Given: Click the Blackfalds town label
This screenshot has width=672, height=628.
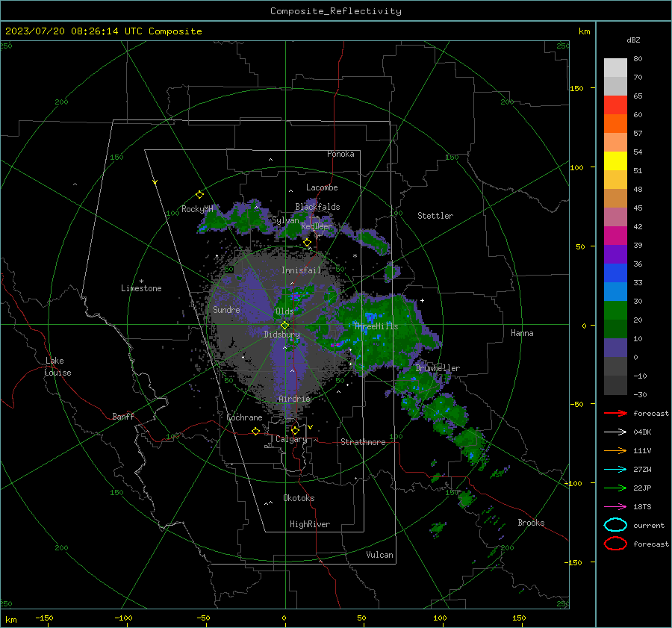Looking at the screenshot, I should click(x=317, y=207).
